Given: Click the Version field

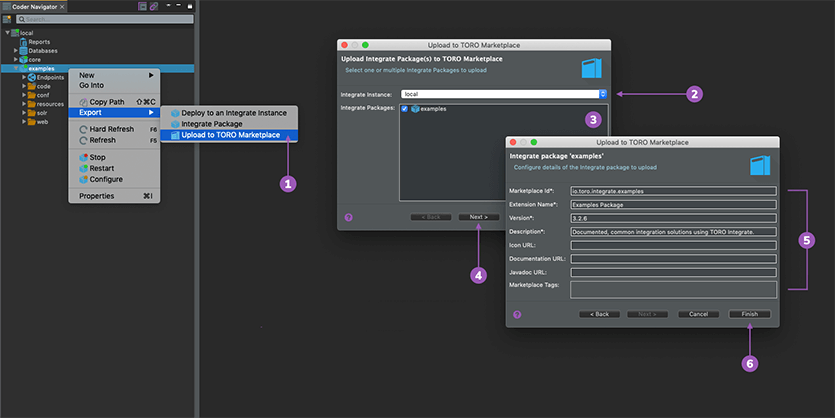Looking at the screenshot, I should 673,218.
